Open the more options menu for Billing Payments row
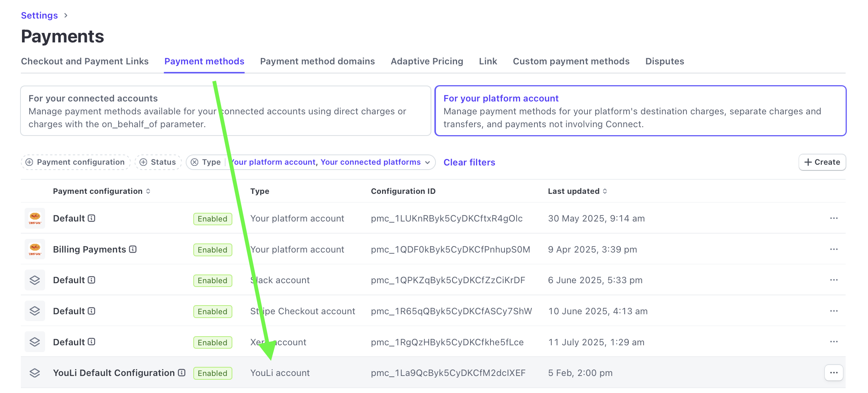 tap(834, 249)
